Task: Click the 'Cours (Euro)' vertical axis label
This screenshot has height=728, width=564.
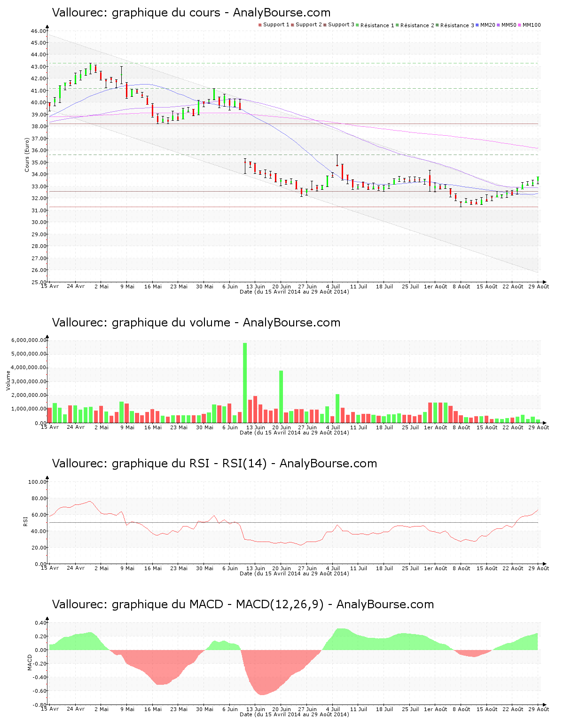Action: (27, 155)
